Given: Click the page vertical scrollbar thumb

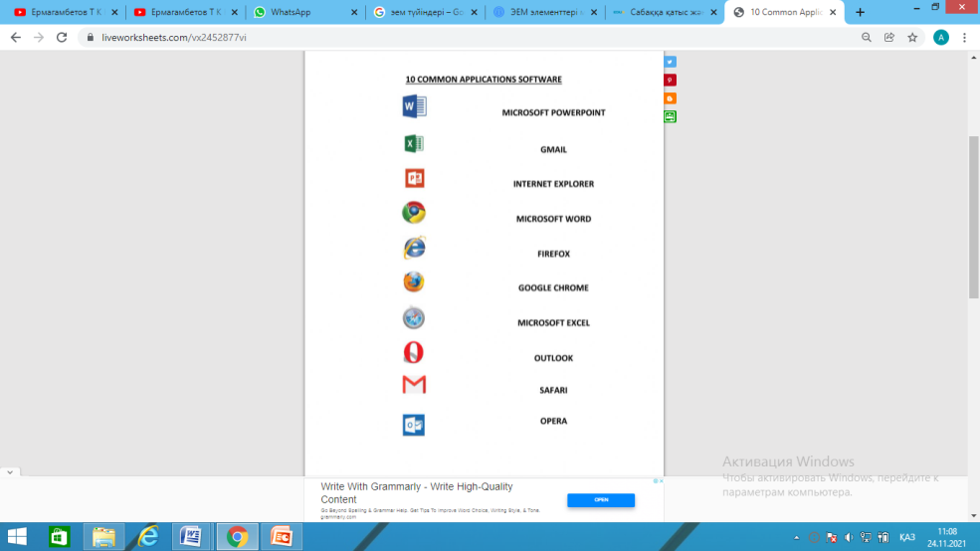Looking at the screenshot, I should tap(974, 217).
